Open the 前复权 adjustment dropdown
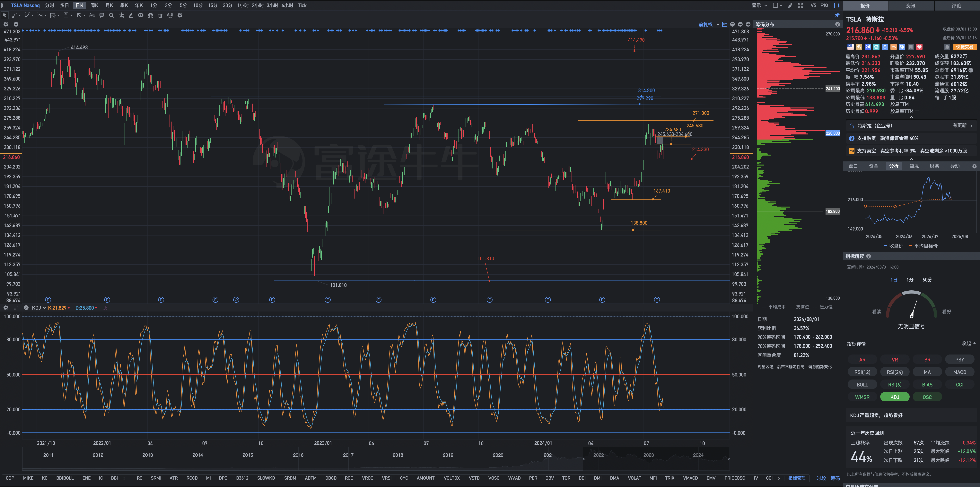This screenshot has height=487, width=980. (x=709, y=24)
